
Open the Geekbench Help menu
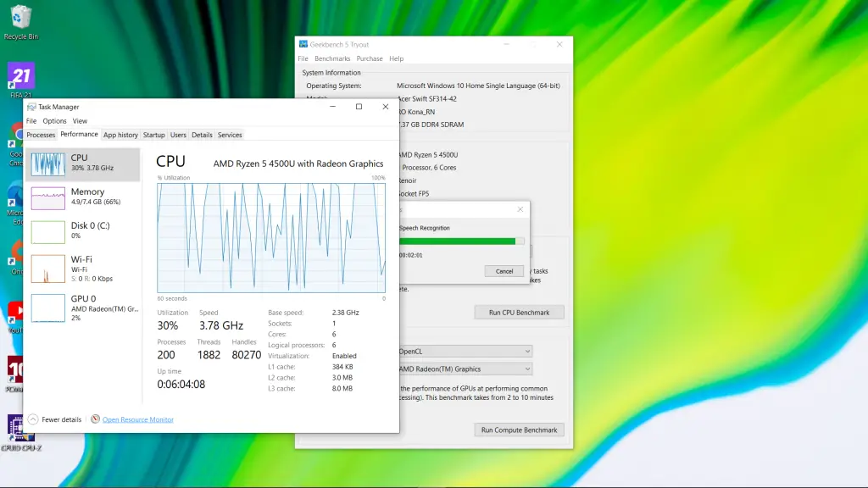tap(397, 58)
